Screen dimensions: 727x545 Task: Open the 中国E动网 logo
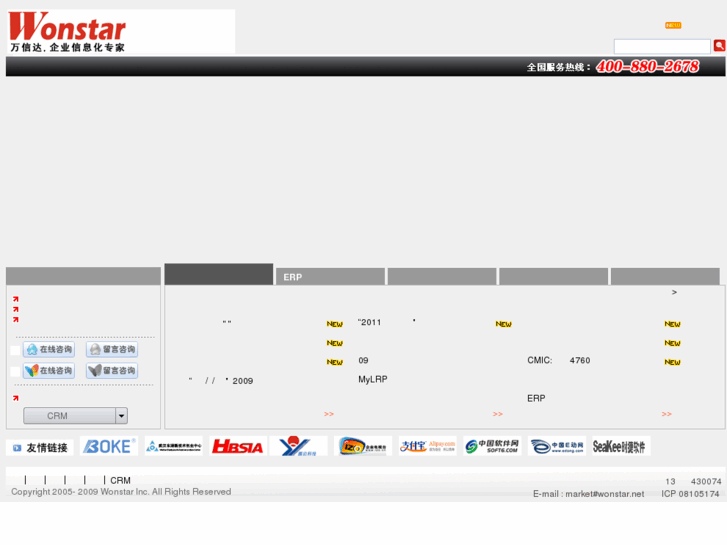(x=557, y=446)
